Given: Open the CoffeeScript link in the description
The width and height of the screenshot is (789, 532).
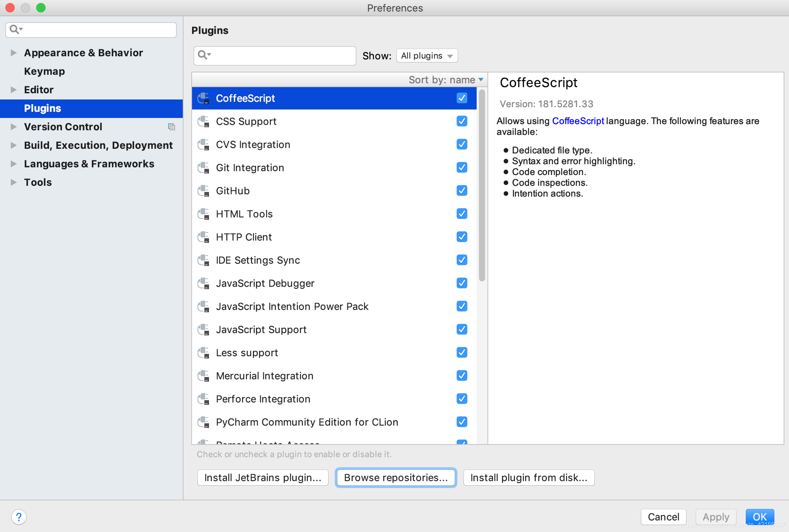Looking at the screenshot, I should click(x=578, y=121).
